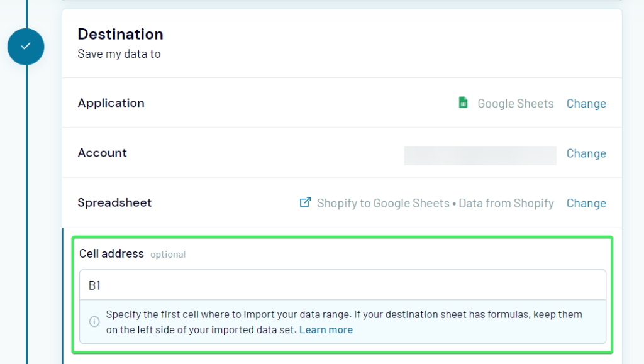Viewport: 644px width, 364px height.
Task: Click the Google Sheets application icon
Action: pos(463,102)
